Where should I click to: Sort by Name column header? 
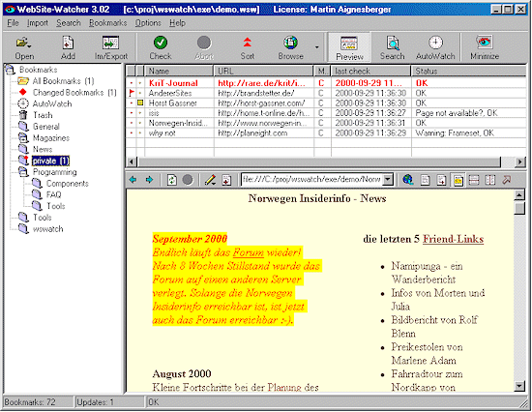click(x=179, y=71)
